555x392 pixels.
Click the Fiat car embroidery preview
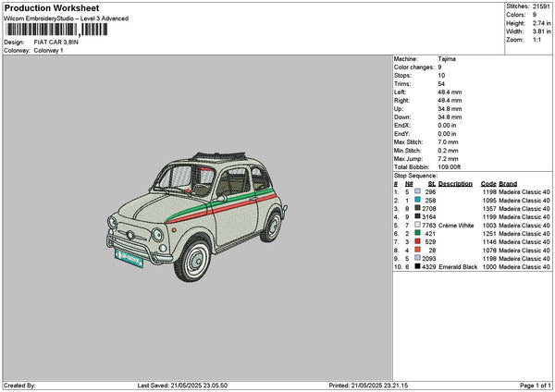[x=194, y=205]
